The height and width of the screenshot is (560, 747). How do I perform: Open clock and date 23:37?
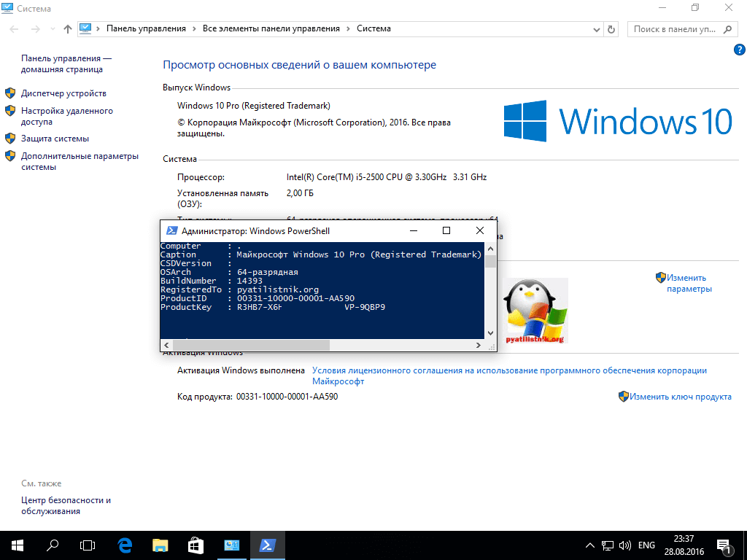coord(684,545)
